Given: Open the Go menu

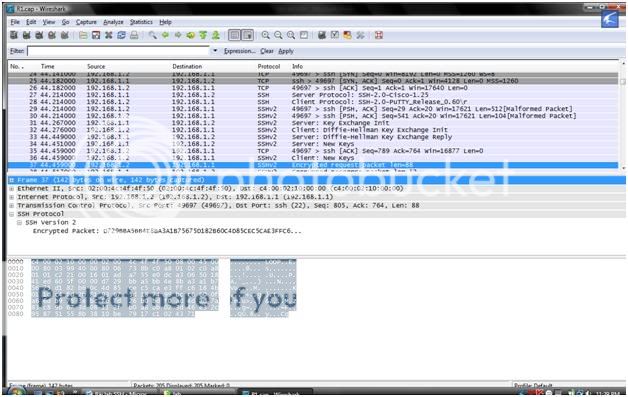Looking at the screenshot, I should tap(65, 22).
